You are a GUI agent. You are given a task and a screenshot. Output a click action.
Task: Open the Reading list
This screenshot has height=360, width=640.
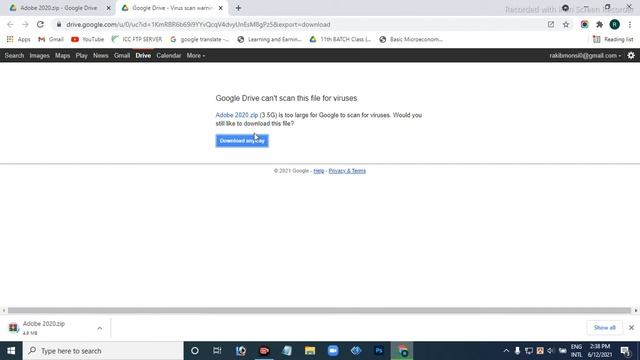coord(613,39)
